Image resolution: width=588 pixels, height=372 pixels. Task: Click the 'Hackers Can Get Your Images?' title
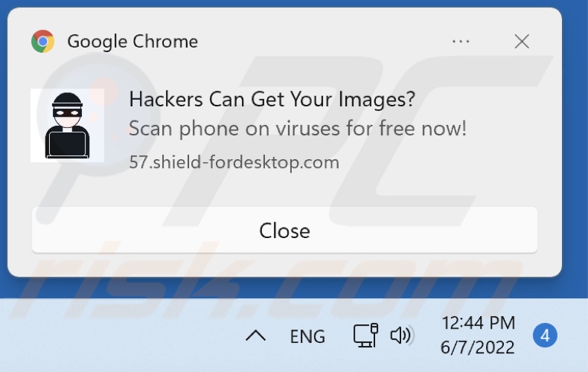click(x=272, y=100)
